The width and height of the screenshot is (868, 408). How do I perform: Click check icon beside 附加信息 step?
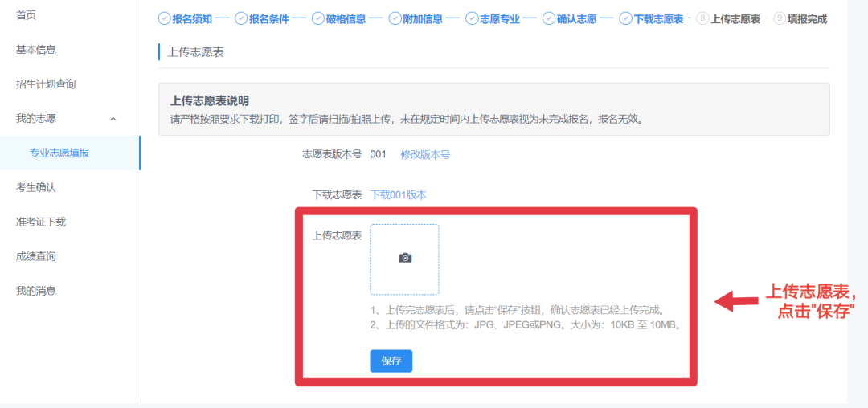(395, 18)
